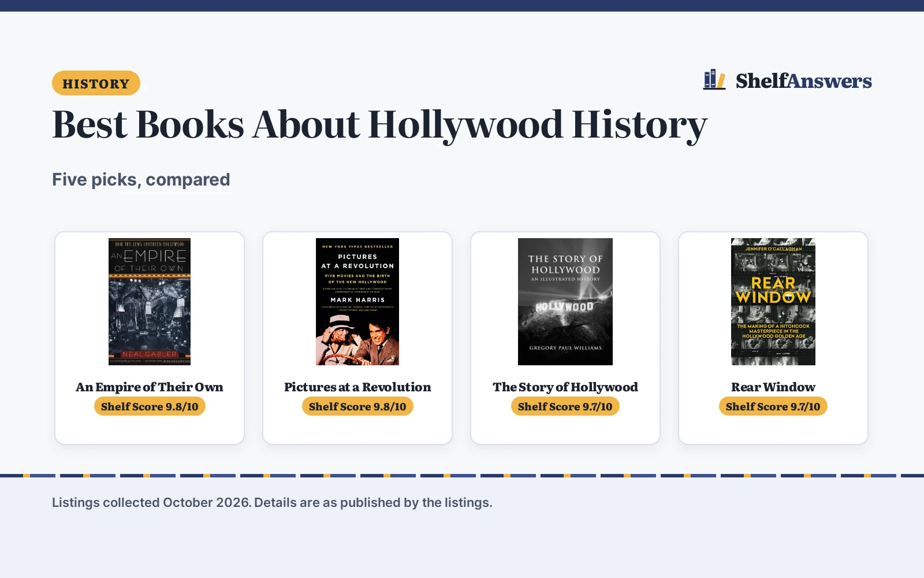Click the subtitle Five picks, compared
Screen dimensions: 924x578
click(x=141, y=180)
